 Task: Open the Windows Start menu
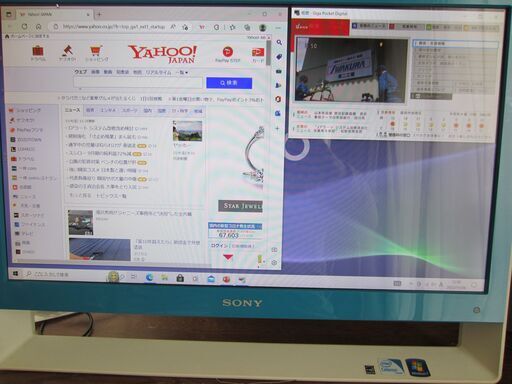point(15,274)
